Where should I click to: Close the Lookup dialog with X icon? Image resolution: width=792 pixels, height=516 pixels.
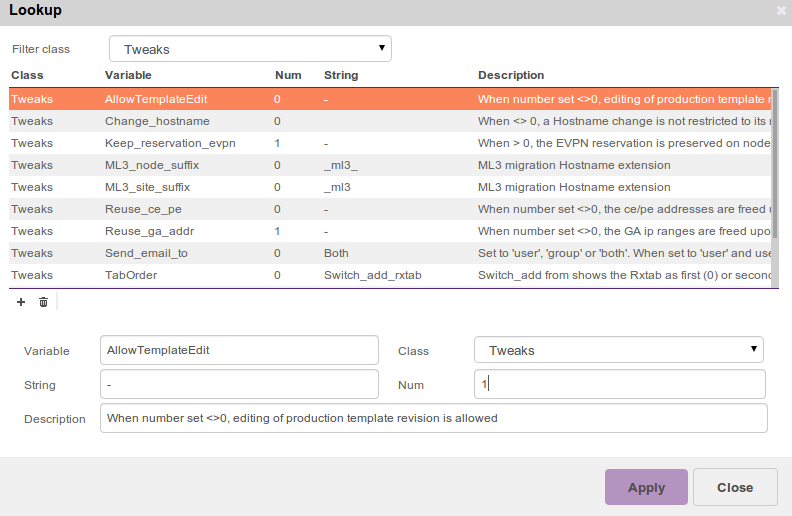781,11
